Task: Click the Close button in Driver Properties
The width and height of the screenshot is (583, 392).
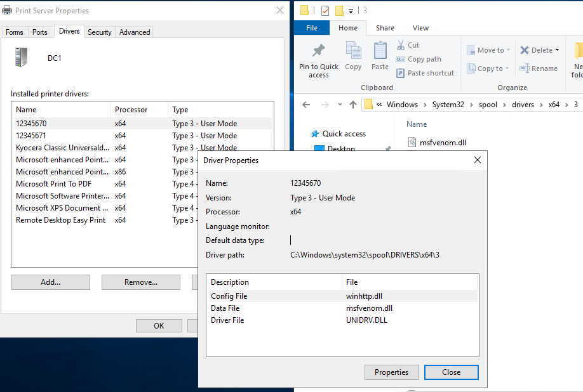Action: pyautogui.click(x=451, y=372)
